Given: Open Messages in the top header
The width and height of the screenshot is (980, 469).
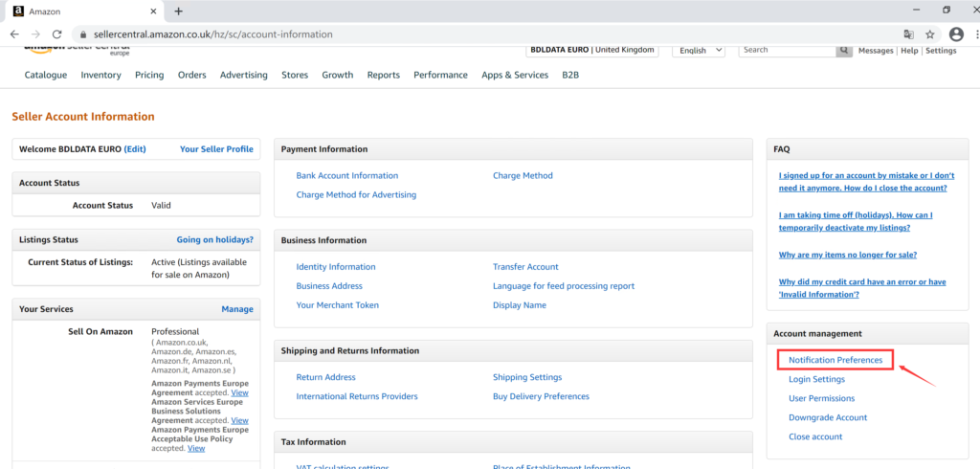Looking at the screenshot, I should coord(876,51).
